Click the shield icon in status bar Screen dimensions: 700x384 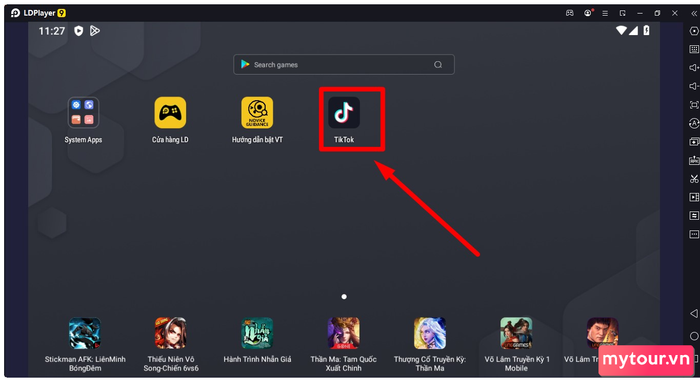pyautogui.click(x=79, y=31)
